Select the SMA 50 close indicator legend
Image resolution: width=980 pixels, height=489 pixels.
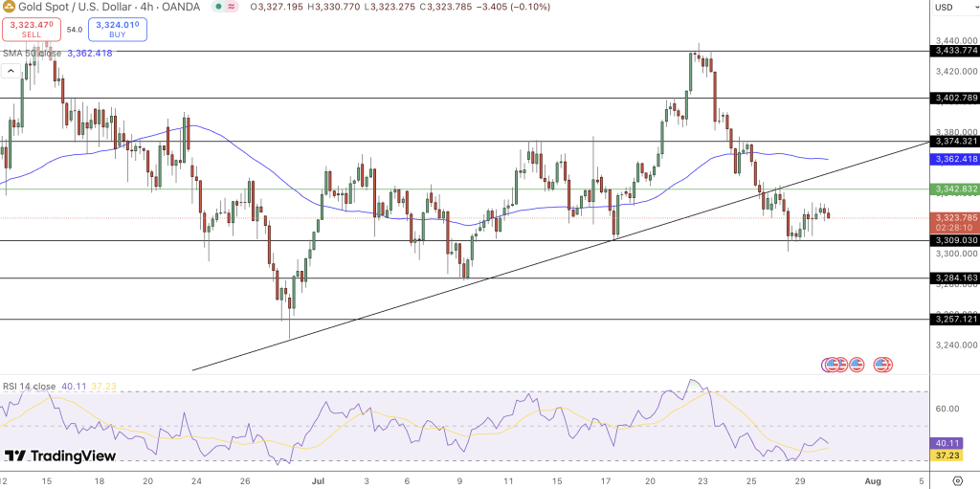[x=33, y=54]
